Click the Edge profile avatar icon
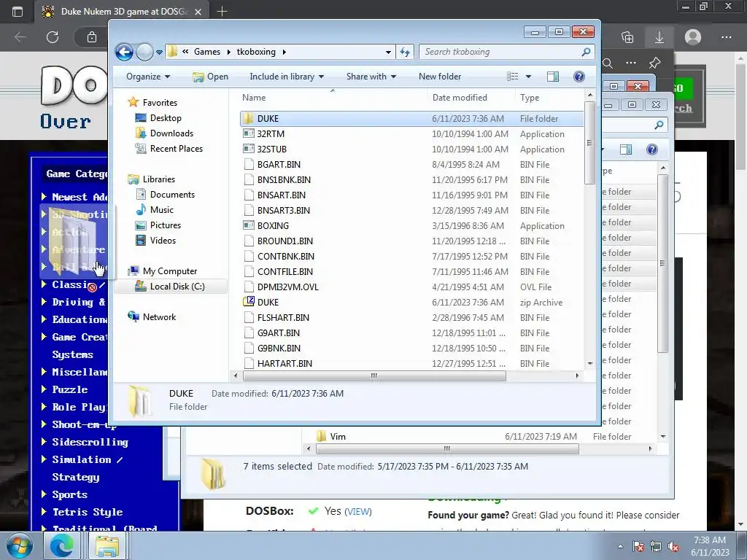Screen dimensions: 747x560 693,37
